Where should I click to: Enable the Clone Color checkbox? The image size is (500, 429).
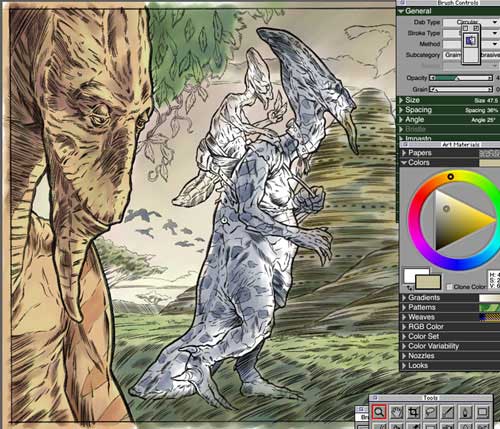click(x=449, y=287)
